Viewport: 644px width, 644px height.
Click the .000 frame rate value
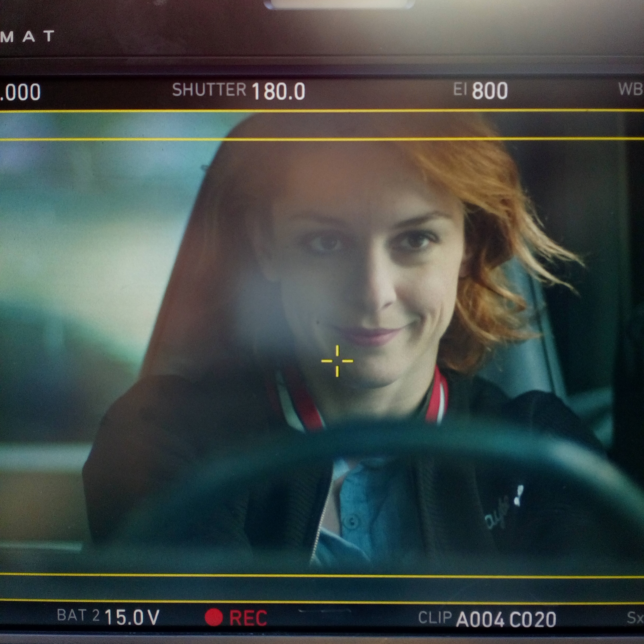20,92
